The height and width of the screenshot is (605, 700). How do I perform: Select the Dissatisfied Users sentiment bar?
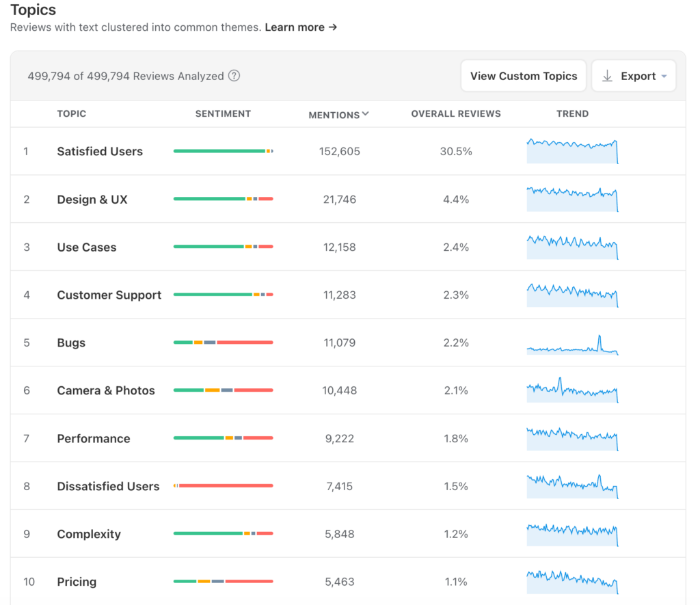pos(224,486)
